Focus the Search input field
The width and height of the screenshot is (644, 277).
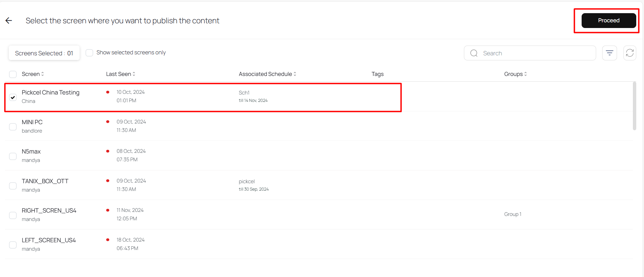536,53
